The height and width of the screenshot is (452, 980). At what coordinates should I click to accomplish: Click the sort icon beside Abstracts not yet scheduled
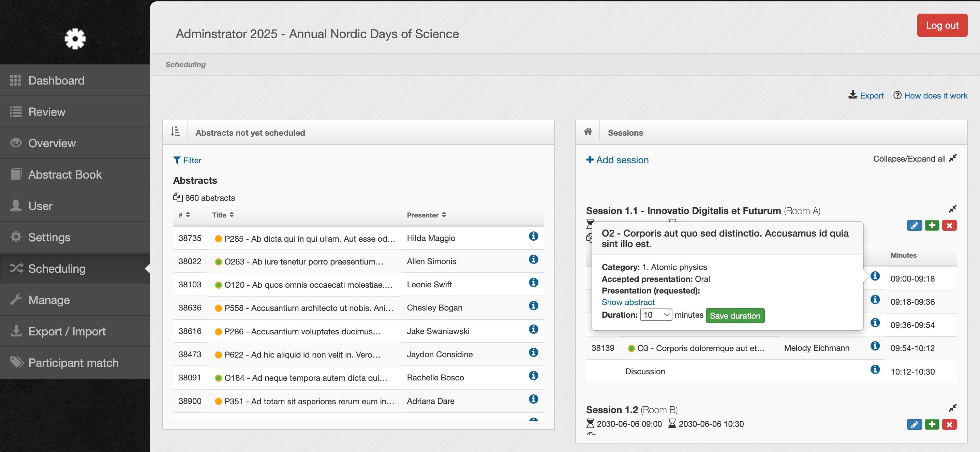coord(175,132)
